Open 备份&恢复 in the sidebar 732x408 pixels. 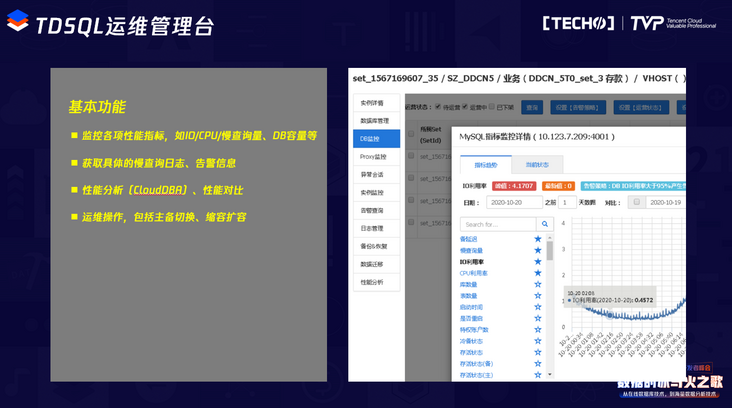pyautogui.click(x=376, y=246)
